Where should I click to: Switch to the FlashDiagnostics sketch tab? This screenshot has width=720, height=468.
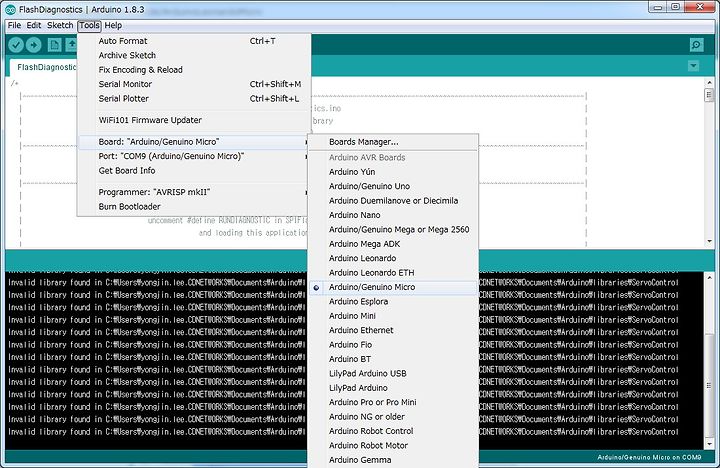coord(44,67)
